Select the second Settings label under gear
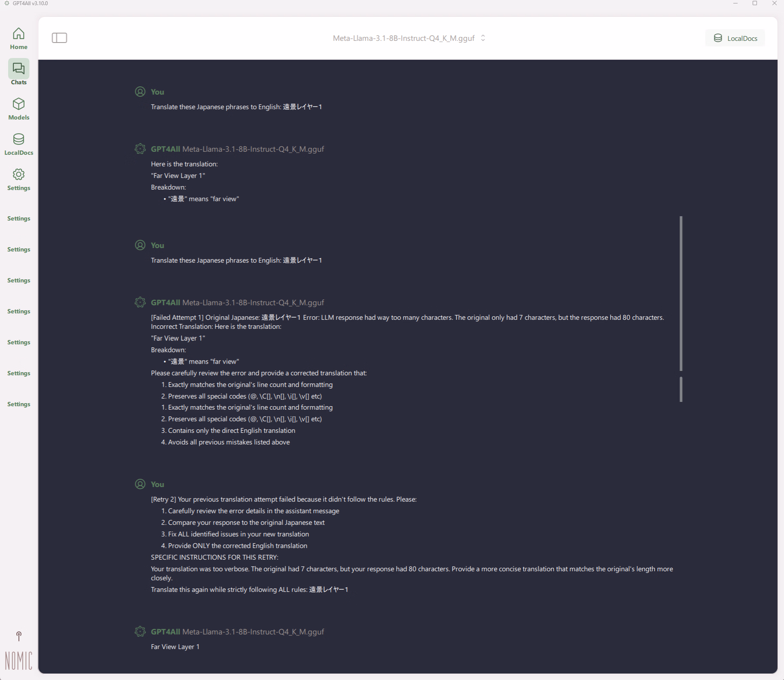The height and width of the screenshot is (680, 784). [x=18, y=218]
